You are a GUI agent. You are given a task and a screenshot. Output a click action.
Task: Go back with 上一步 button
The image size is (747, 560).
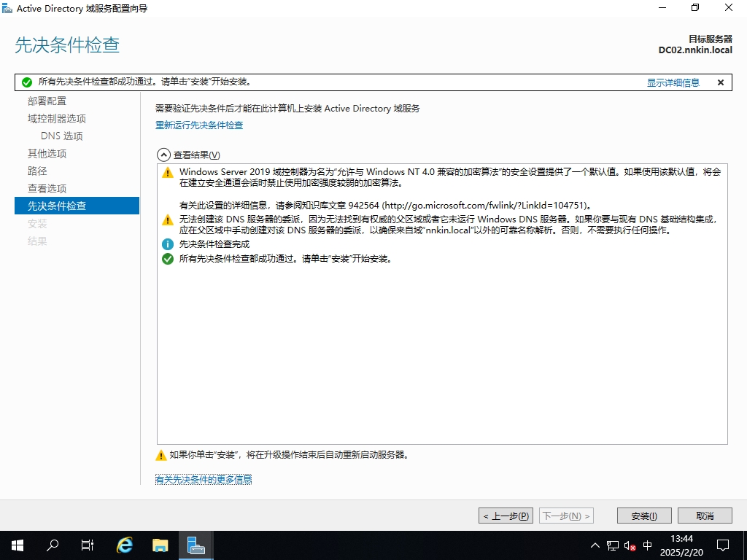[506, 516]
